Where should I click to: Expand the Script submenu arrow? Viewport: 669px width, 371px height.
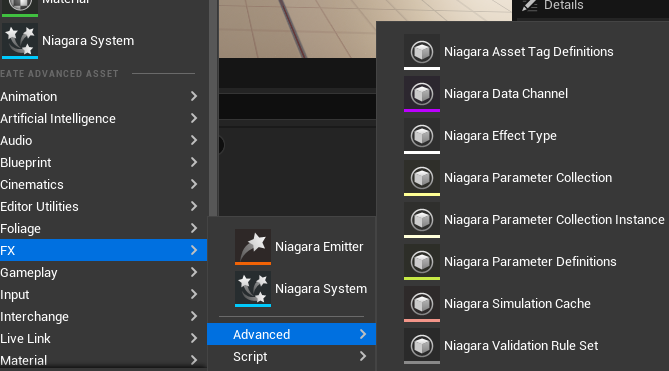[x=363, y=356]
